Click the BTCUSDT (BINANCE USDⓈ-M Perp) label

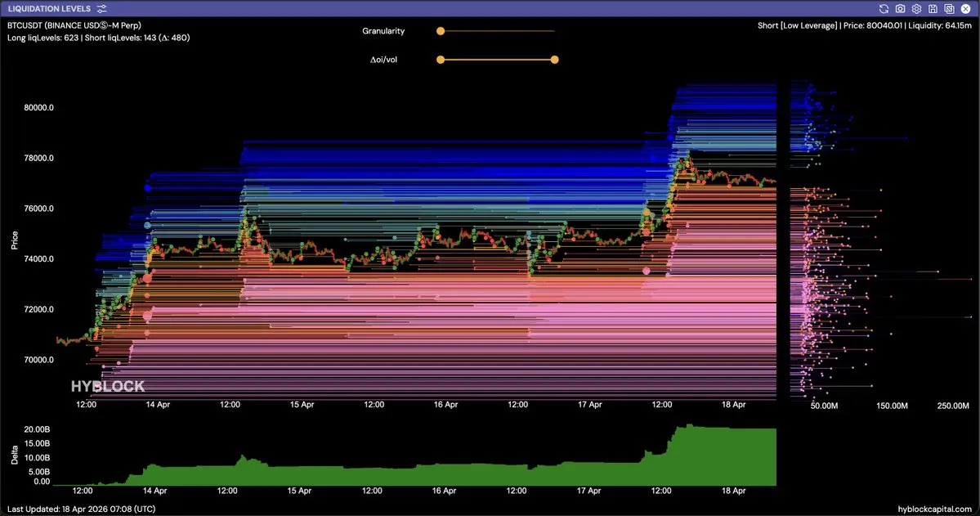coord(74,25)
